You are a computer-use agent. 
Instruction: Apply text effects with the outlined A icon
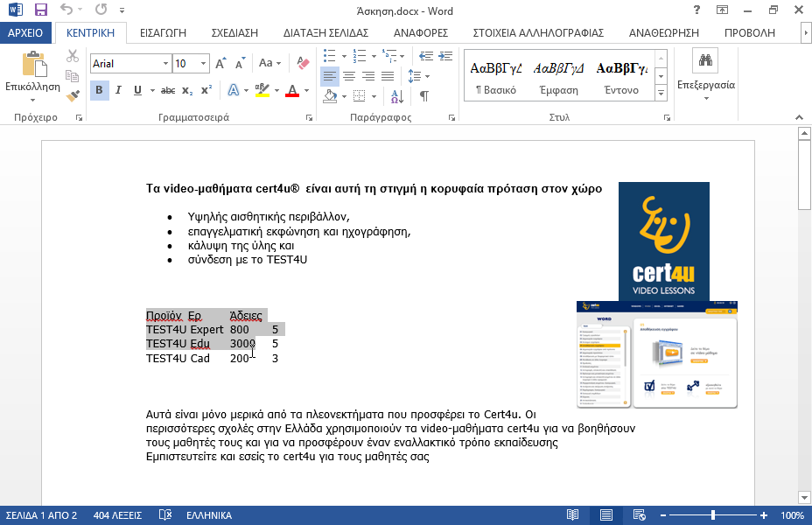point(234,90)
